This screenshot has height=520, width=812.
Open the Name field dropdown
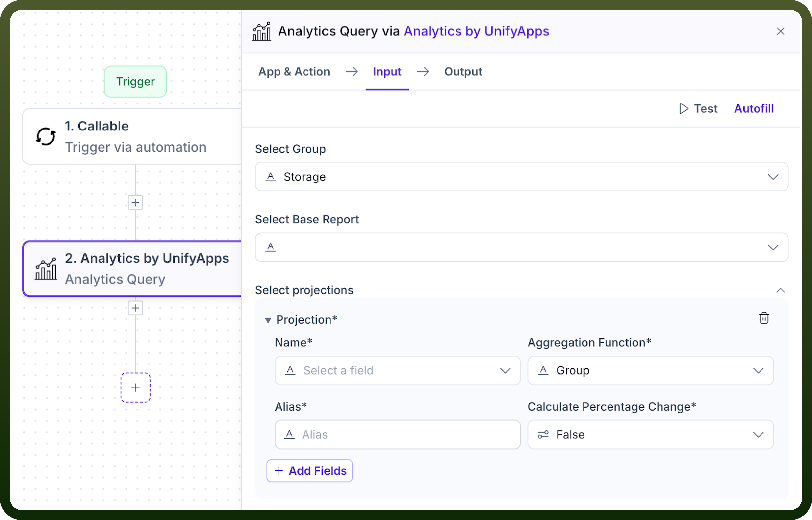coord(398,370)
